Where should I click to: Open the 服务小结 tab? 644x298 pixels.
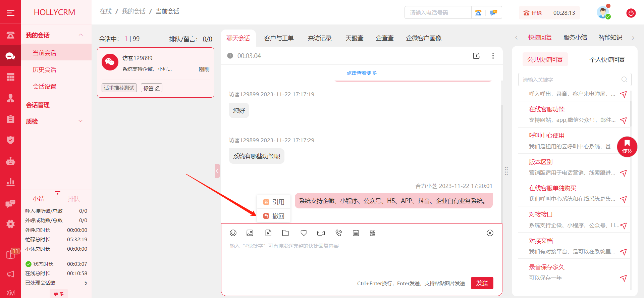pyautogui.click(x=575, y=38)
